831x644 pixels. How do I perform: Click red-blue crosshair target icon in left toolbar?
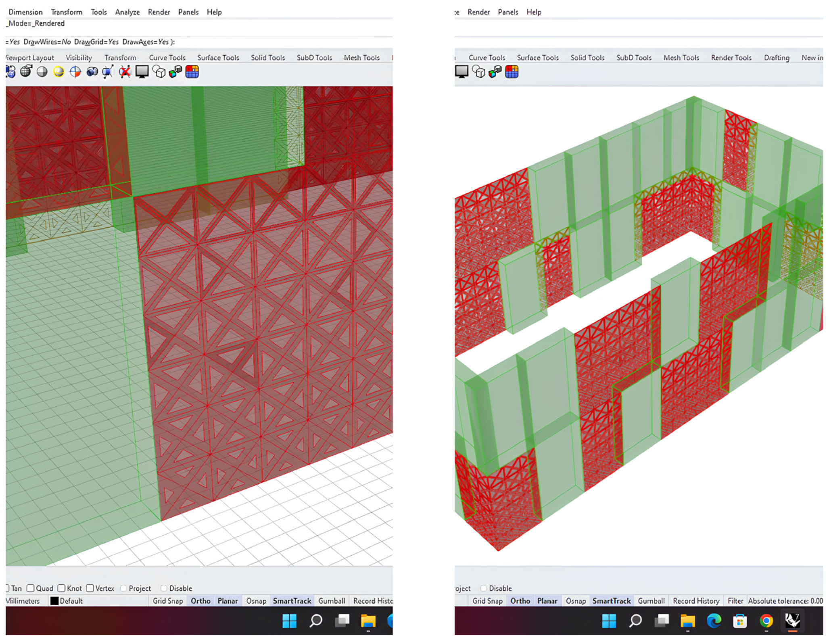(x=75, y=72)
